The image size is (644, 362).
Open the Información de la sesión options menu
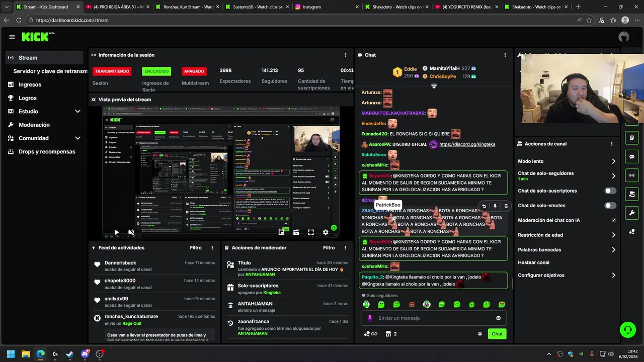pyautogui.click(x=345, y=55)
